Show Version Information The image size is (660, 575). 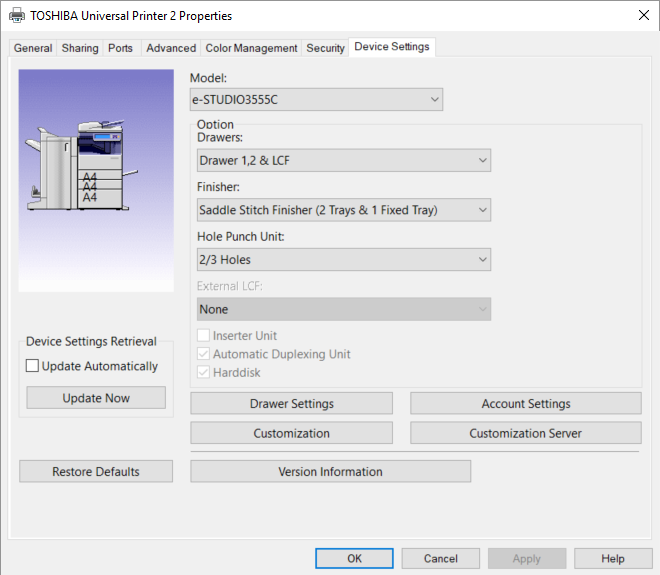[x=330, y=472]
